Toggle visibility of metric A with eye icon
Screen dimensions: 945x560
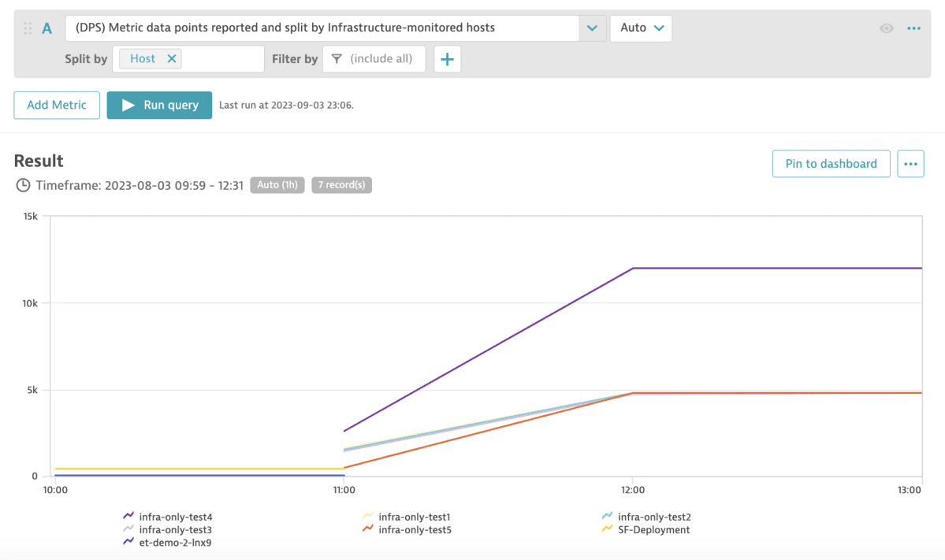(x=886, y=28)
